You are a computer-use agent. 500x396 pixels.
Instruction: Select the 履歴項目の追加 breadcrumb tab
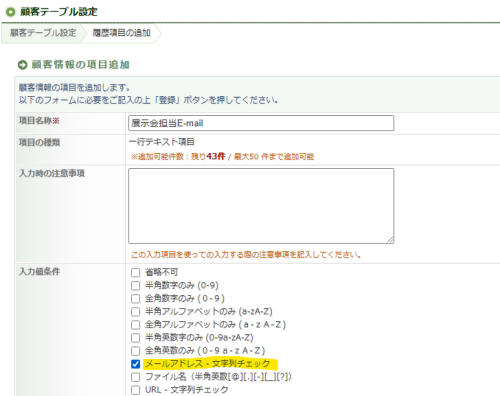(x=121, y=33)
